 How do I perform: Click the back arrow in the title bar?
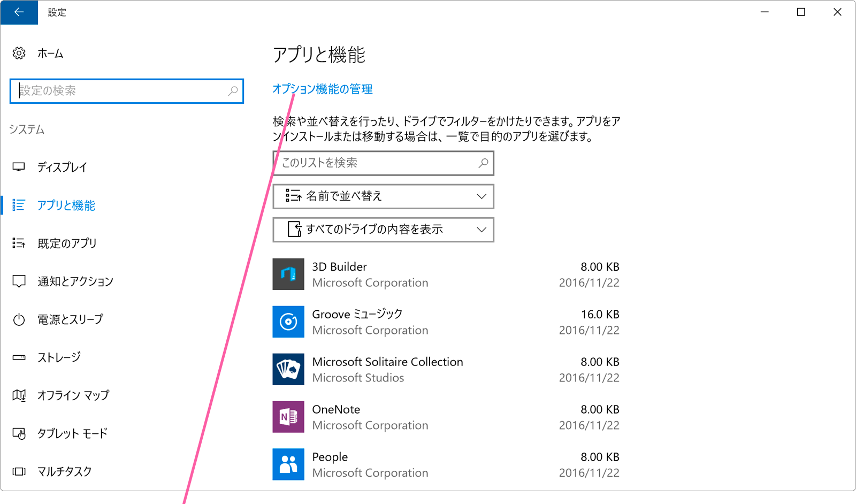[x=19, y=12]
